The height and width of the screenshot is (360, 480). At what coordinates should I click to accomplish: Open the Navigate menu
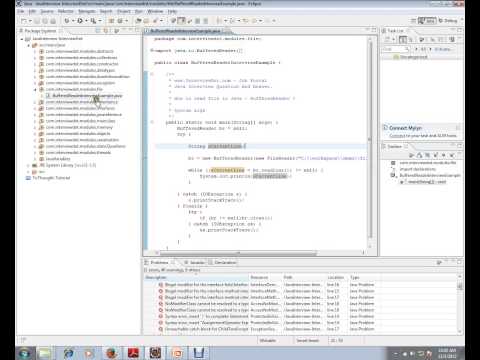click(87, 11)
